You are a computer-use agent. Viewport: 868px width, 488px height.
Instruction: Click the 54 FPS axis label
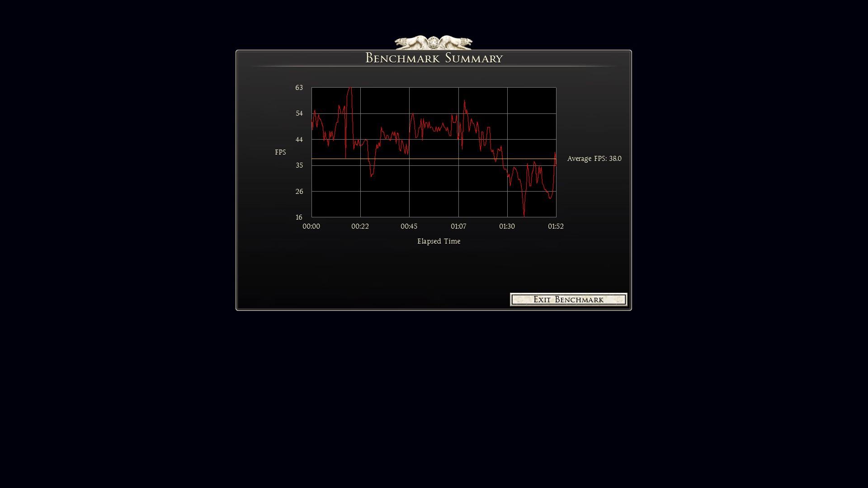coord(299,113)
